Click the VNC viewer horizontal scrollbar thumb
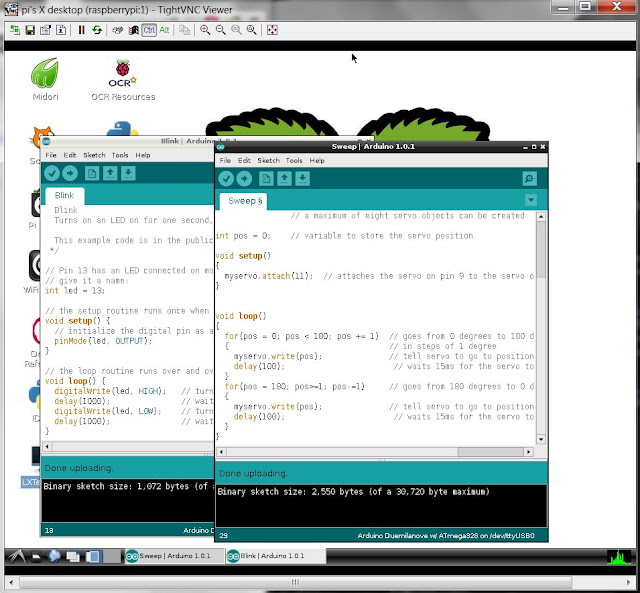This screenshot has width=640, height=593. [296, 582]
